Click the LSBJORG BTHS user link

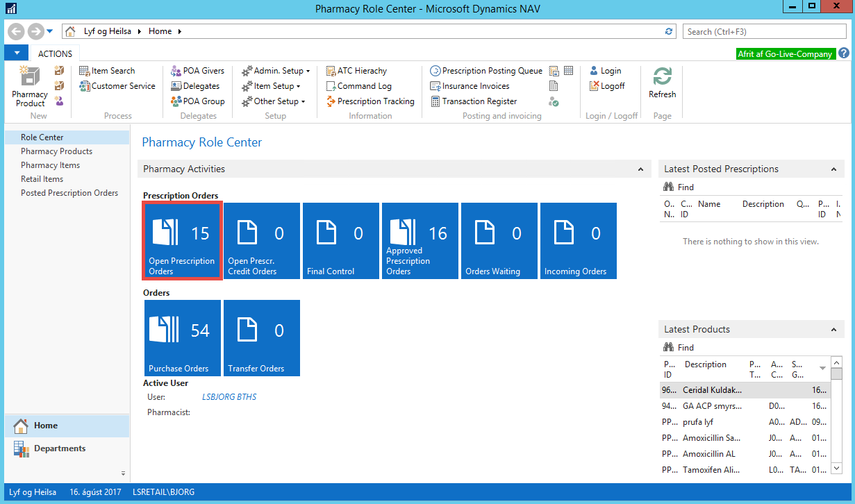(x=229, y=397)
